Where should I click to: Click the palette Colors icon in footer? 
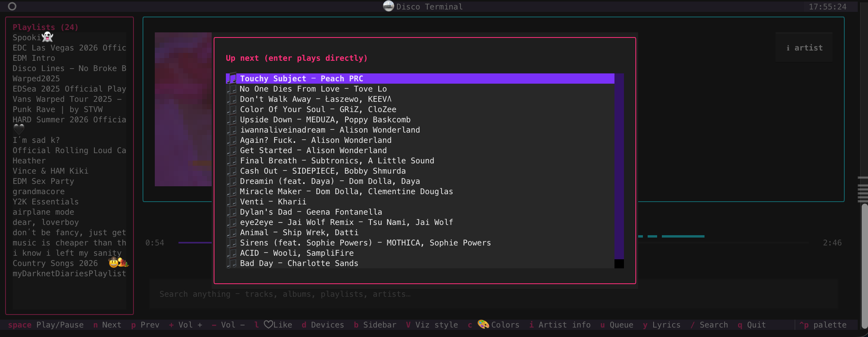click(483, 324)
